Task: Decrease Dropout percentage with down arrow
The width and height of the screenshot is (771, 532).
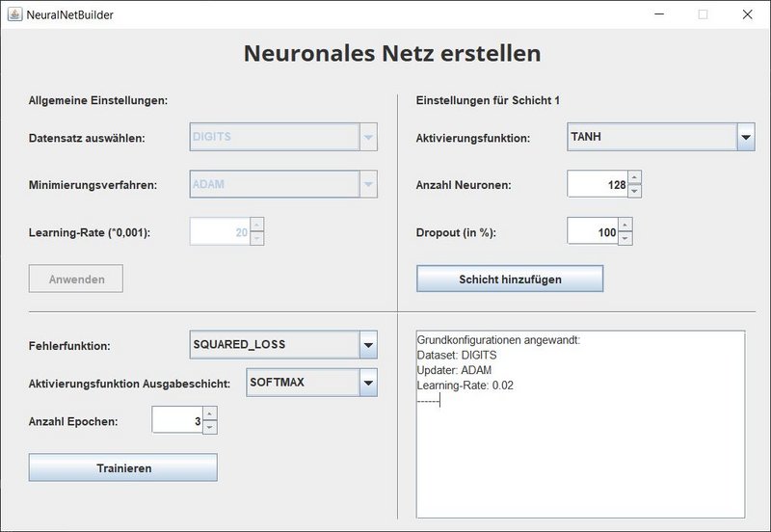Action: click(625, 238)
